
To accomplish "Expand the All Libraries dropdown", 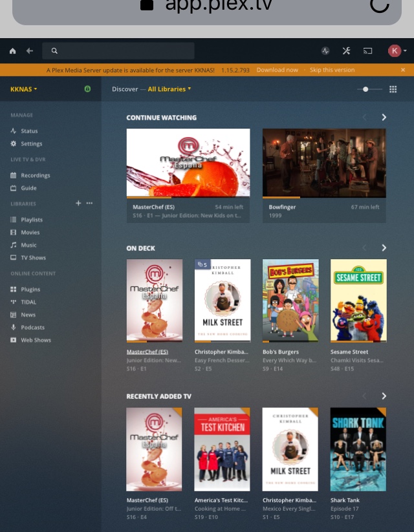I will (169, 89).
